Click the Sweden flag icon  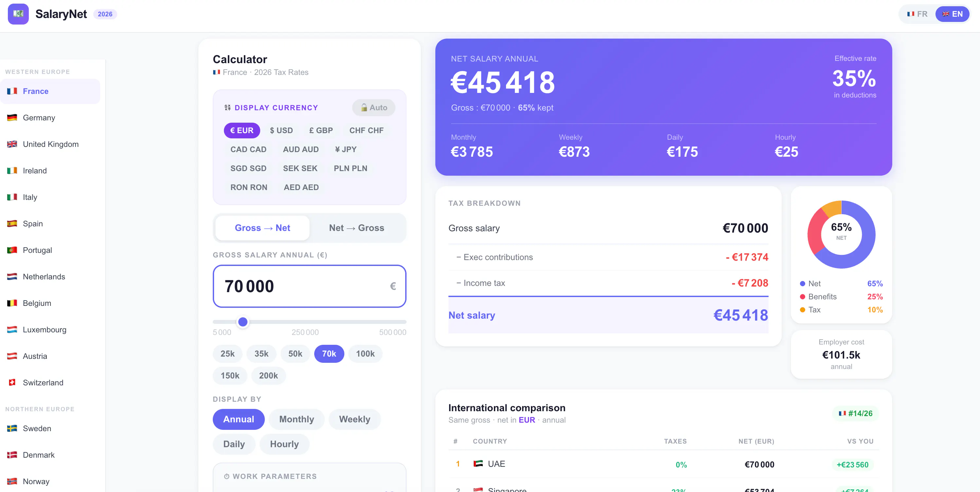12,429
